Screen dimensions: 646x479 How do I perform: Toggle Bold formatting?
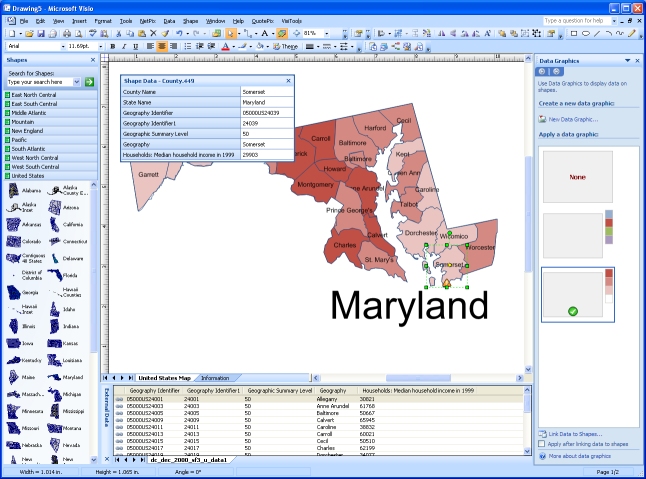coord(112,47)
